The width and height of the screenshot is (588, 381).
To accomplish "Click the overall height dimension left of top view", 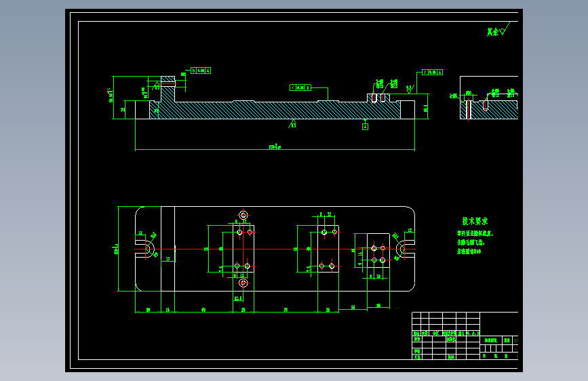I will (x=116, y=249).
